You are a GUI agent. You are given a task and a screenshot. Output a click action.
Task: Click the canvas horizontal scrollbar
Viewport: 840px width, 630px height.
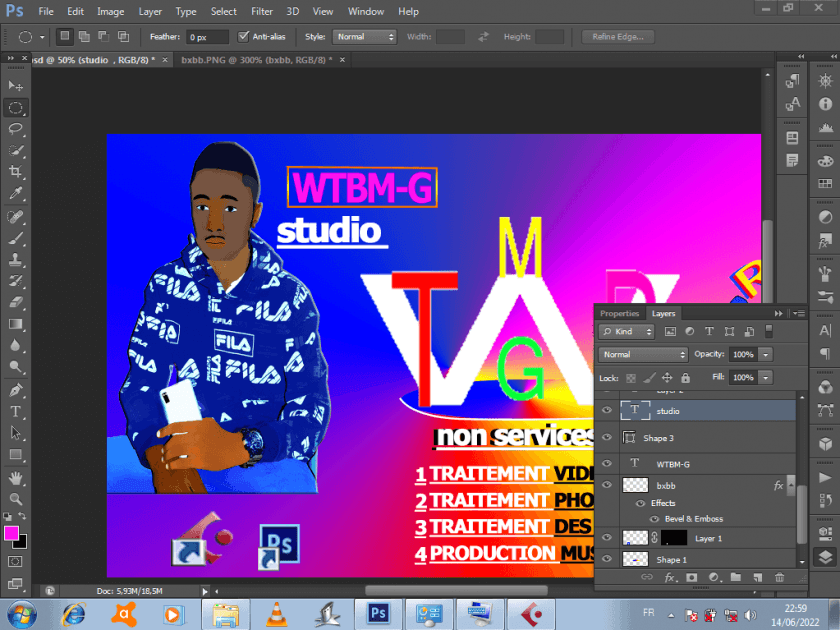click(456, 590)
